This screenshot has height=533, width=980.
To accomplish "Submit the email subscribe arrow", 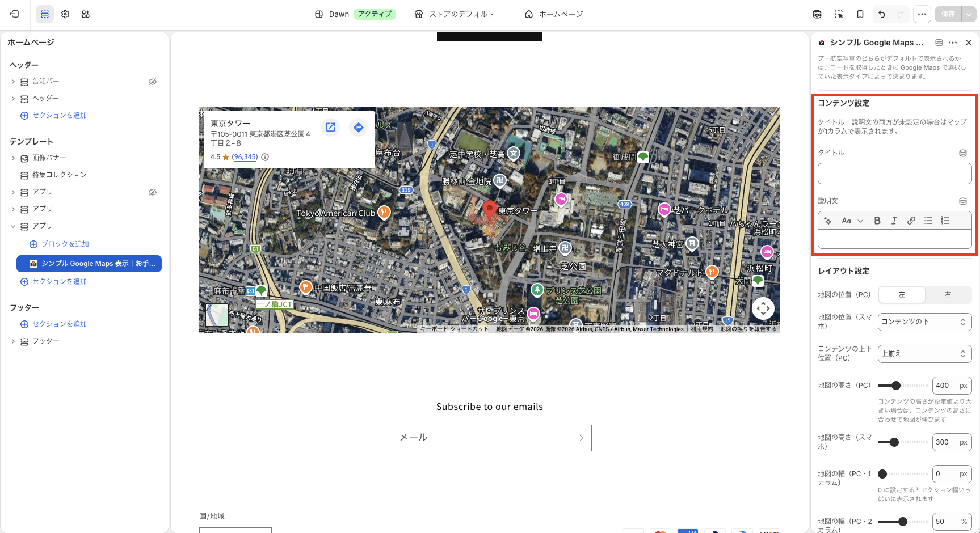I will click(579, 438).
